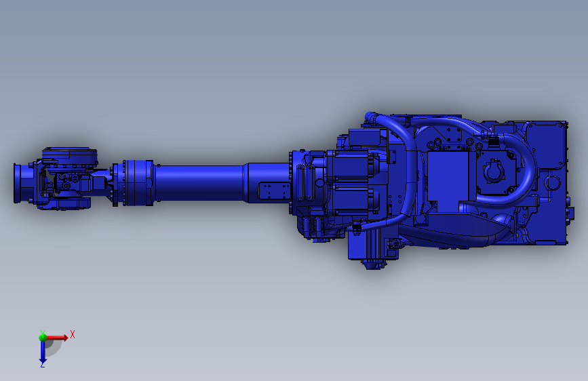Click the red X axis arrow of triad
The height and width of the screenshot is (381, 588).
pos(57,338)
